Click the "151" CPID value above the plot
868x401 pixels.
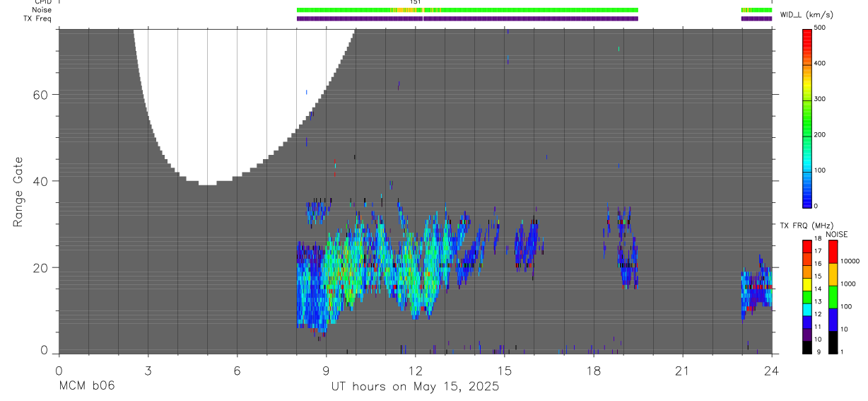[x=416, y=2]
